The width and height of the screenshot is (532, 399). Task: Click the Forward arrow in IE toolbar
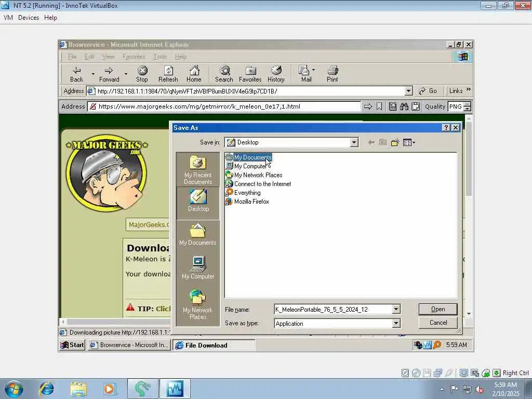tap(109, 71)
